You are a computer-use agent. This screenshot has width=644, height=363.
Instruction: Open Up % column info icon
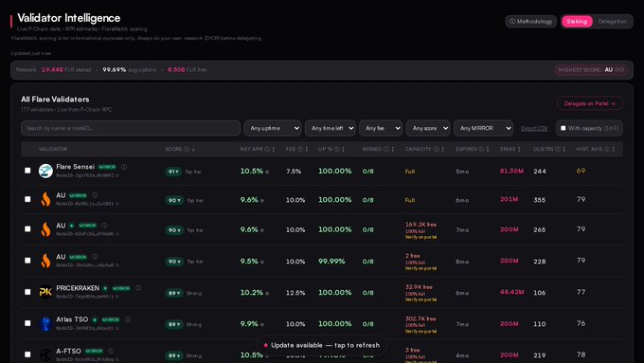336,149
